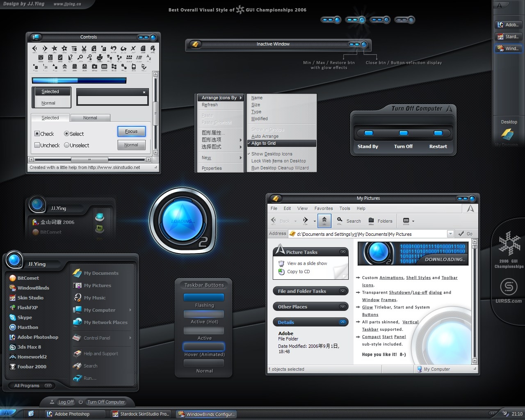Screen dimensions: 525x420
Task: Tick the Check checkbox in Controls window
Action: coord(37,134)
